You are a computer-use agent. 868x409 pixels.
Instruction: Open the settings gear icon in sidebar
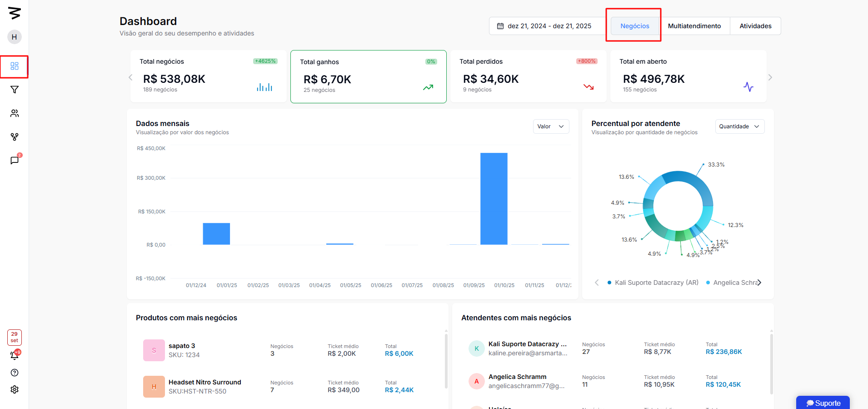(15, 389)
